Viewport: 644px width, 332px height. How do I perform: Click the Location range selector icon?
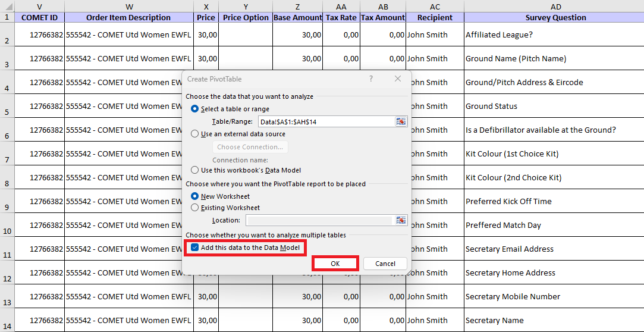pyautogui.click(x=401, y=220)
